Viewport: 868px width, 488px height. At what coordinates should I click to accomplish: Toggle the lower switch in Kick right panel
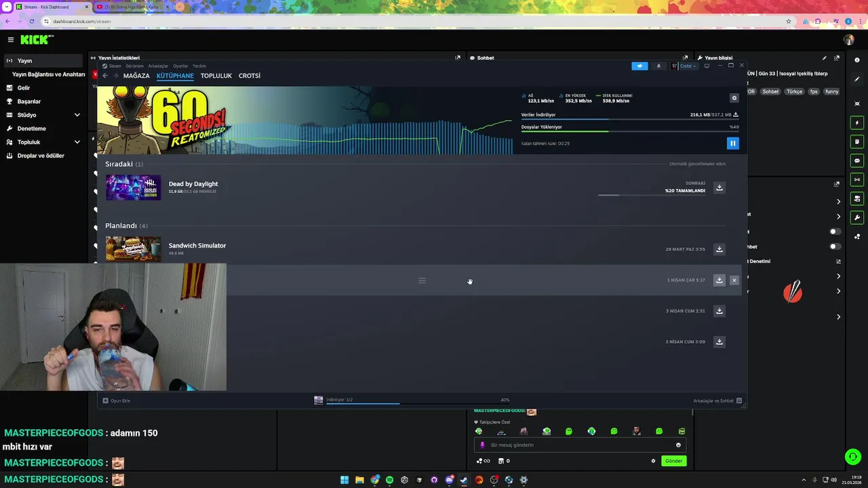(835, 246)
